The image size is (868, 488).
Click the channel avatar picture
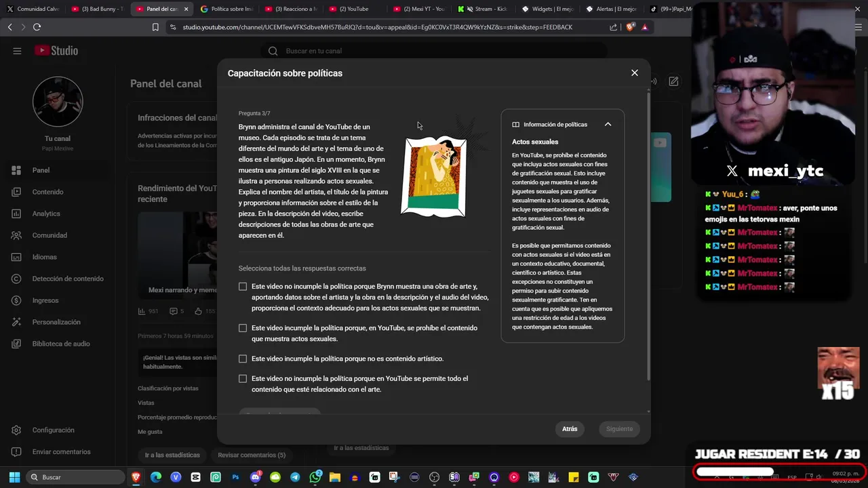58,102
